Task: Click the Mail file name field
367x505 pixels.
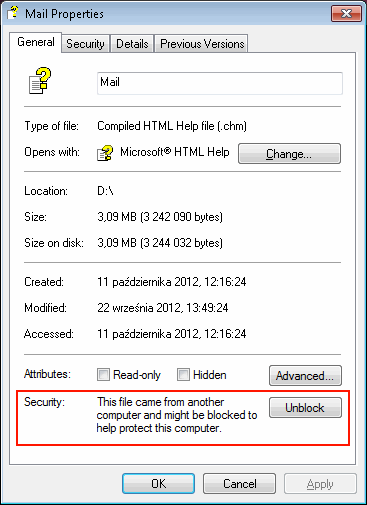Action: pyautogui.click(x=220, y=83)
